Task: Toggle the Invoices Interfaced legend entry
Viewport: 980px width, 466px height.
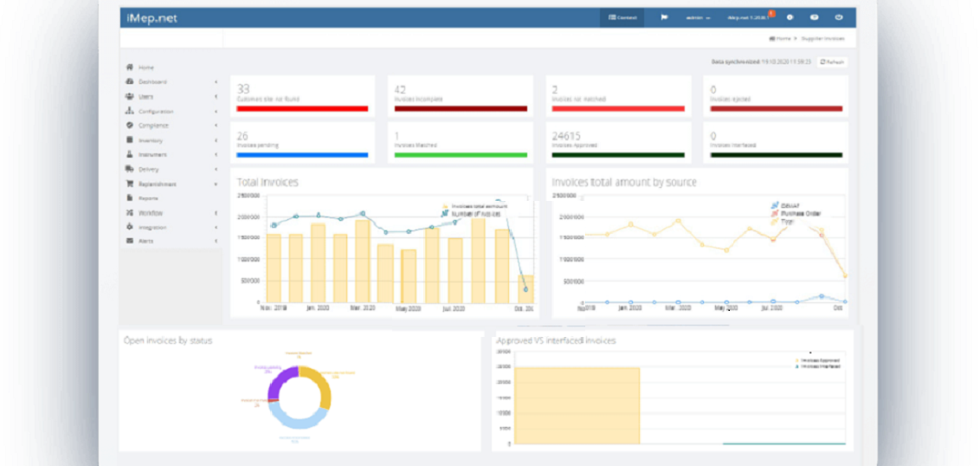Action: click(817, 366)
